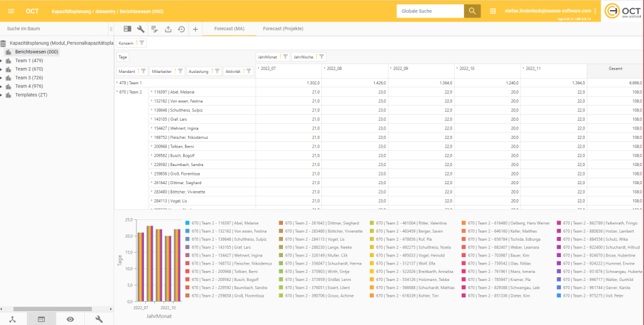Click the legend swatch for Abel, Melanie

tap(188, 223)
